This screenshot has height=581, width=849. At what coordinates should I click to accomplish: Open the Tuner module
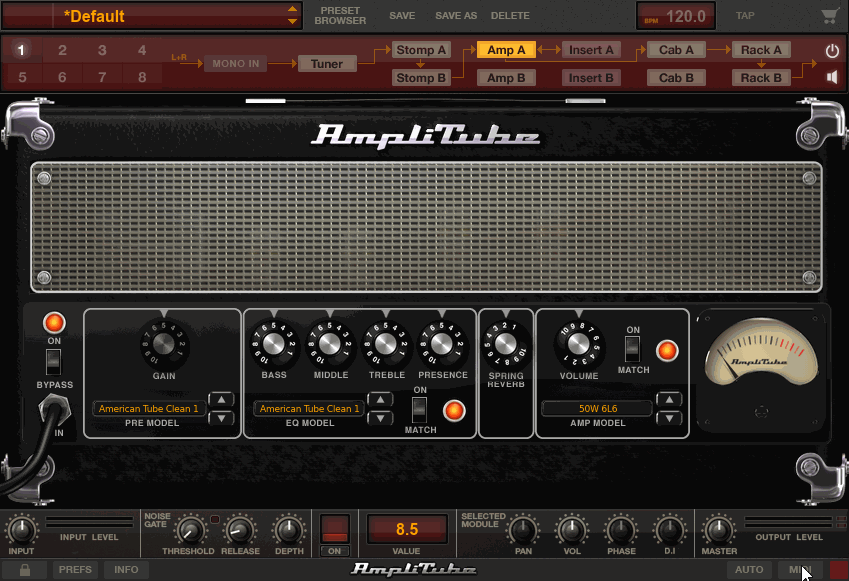point(326,64)
